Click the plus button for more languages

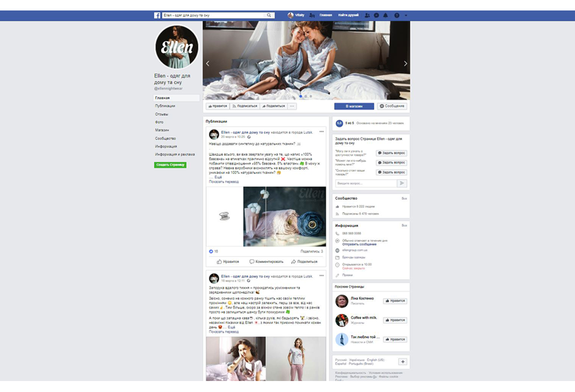(402, 362)
